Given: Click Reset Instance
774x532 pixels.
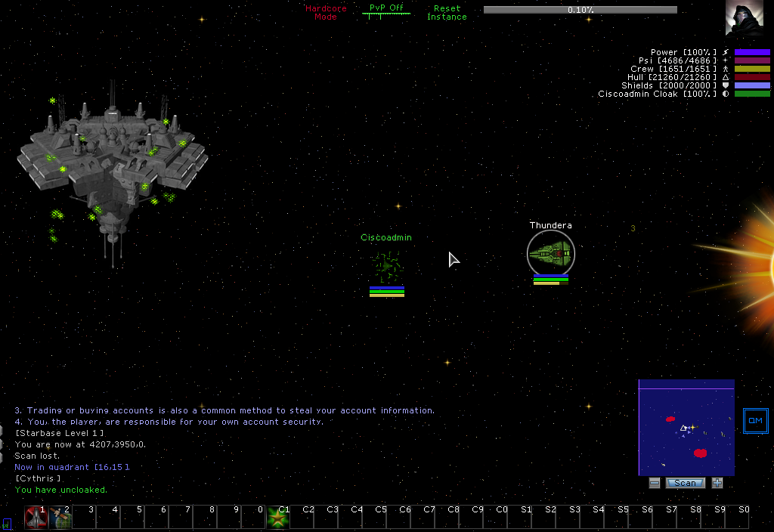Looking at the screenshot, I should pos(447,12).
